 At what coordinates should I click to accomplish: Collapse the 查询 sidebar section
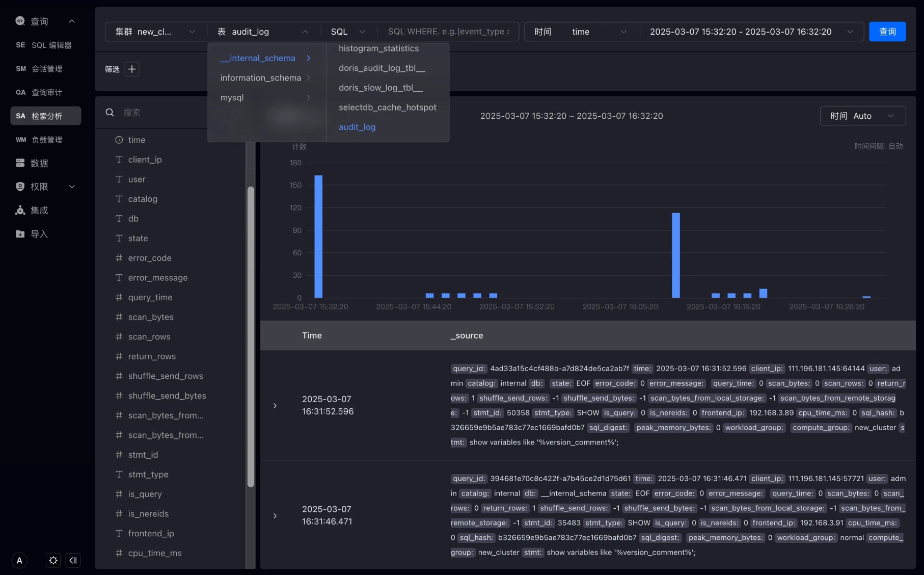point(72,21)
